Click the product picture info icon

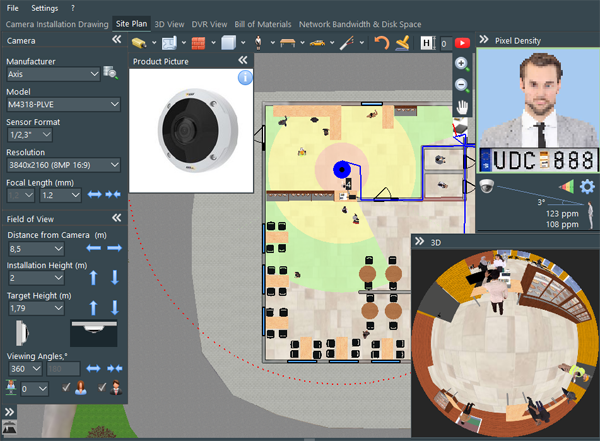coord(244,77)
